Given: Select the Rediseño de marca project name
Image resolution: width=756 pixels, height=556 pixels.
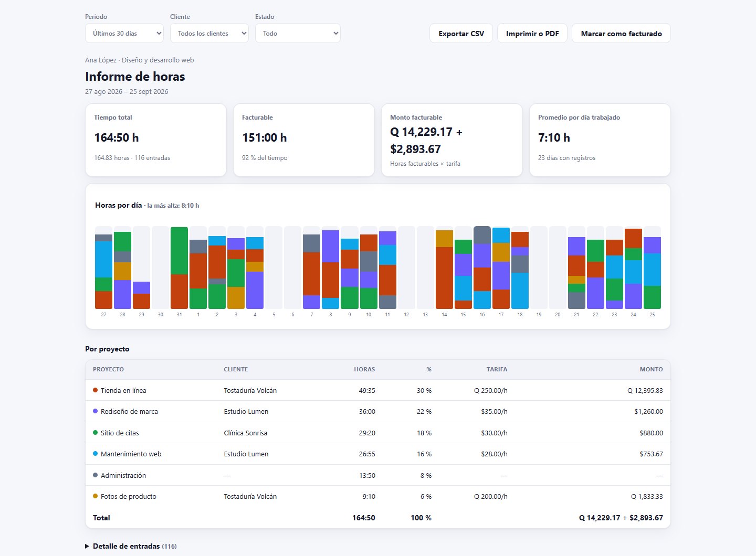Looking at the screenshot, I should point(129,412).
